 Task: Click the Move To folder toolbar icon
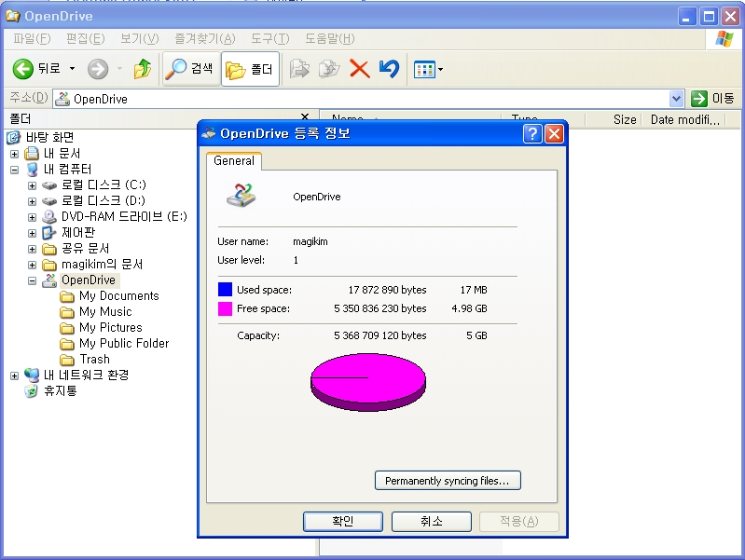pos(300,69)
